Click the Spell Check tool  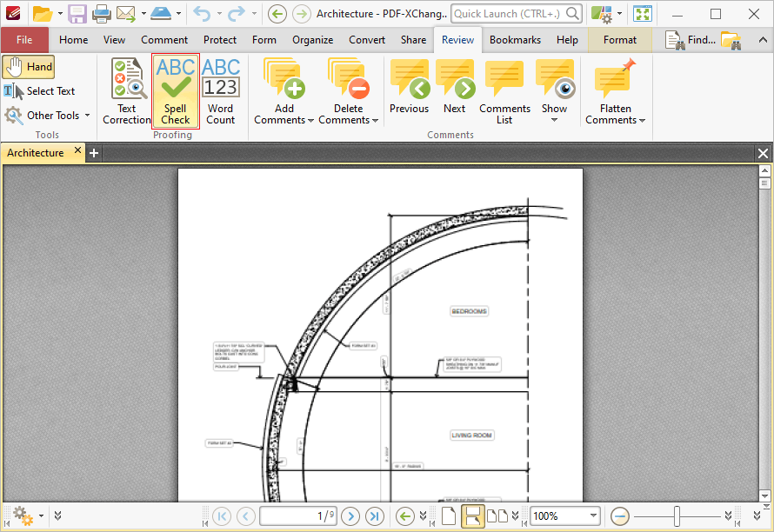click(x=175, y=91)
